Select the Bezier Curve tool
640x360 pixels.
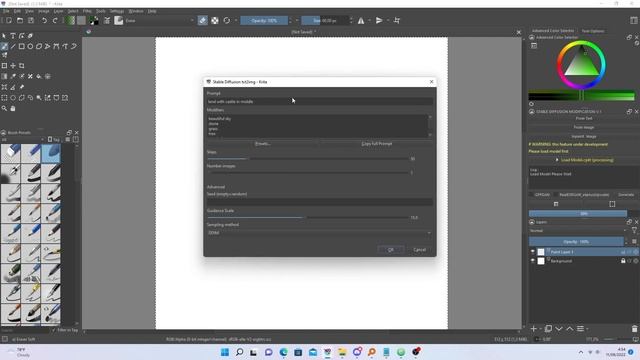tap(56, 47)
